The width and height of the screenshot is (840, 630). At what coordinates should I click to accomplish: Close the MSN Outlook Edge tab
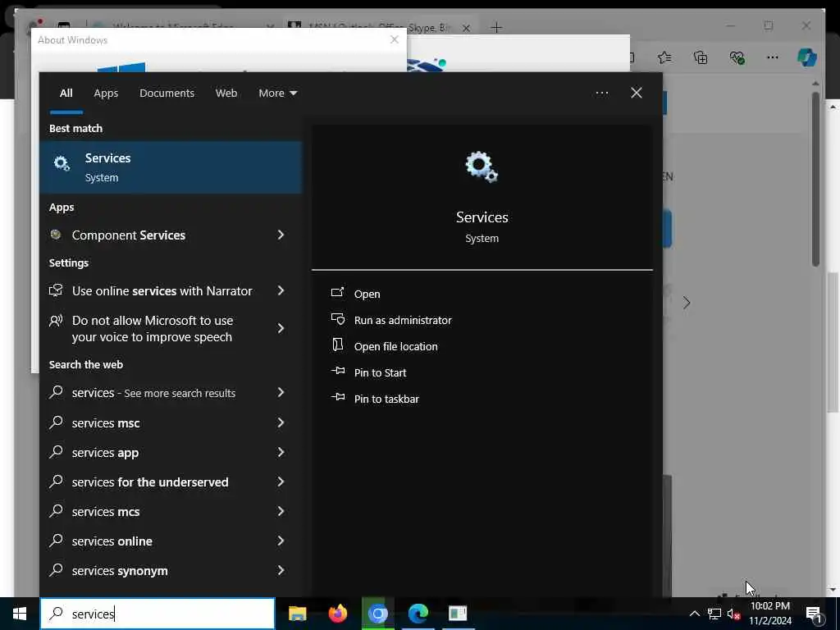point(466,28)
